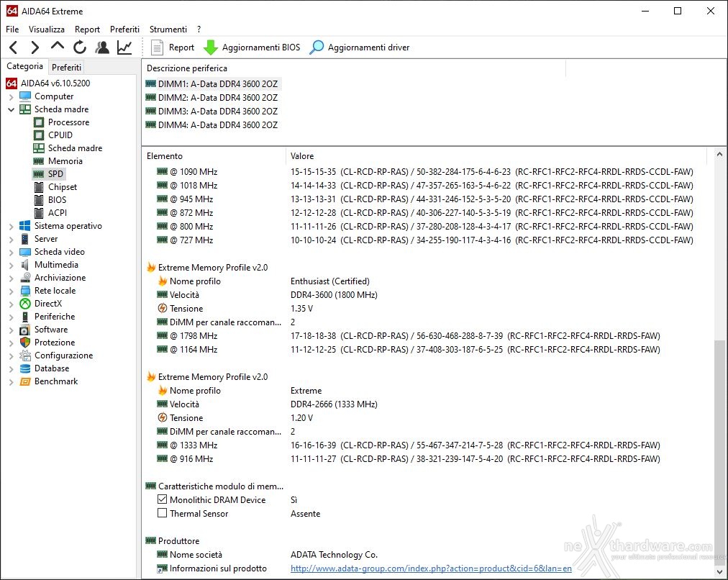Select the @ 916 MHz timing row
Image resolution: width=728 pixels, height=580 pixels.
409,459
